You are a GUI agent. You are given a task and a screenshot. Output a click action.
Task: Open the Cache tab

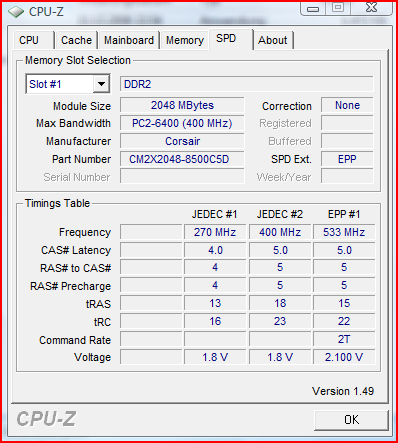76,40
